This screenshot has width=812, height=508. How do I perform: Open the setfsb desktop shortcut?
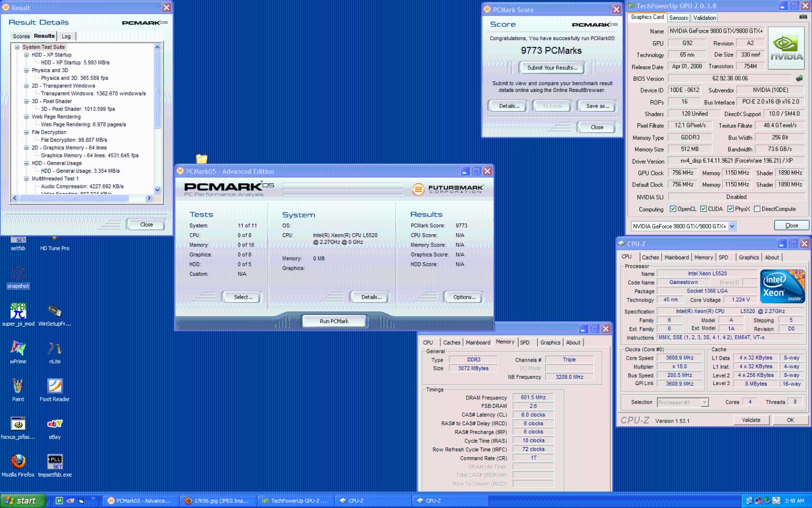(x=18, y=243)
